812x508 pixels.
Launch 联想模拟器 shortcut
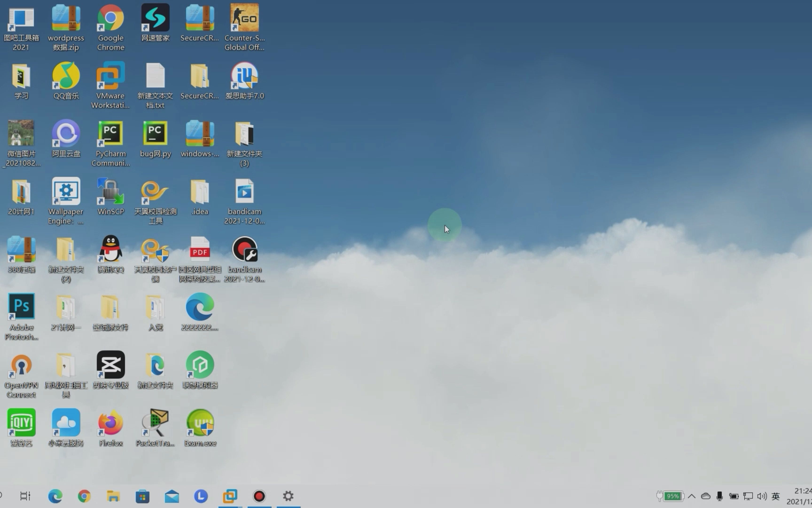[200, 369]
